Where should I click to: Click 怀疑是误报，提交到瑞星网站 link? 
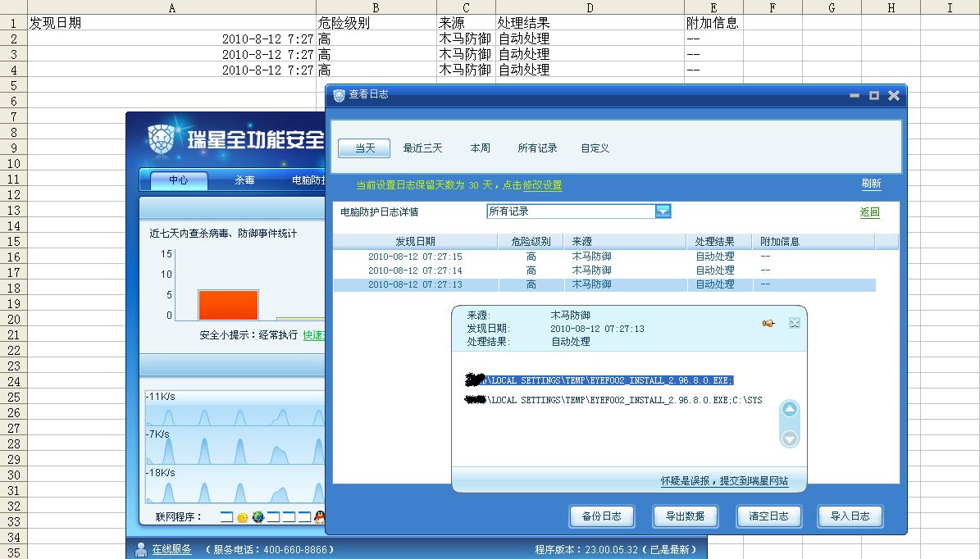point(724,481)
